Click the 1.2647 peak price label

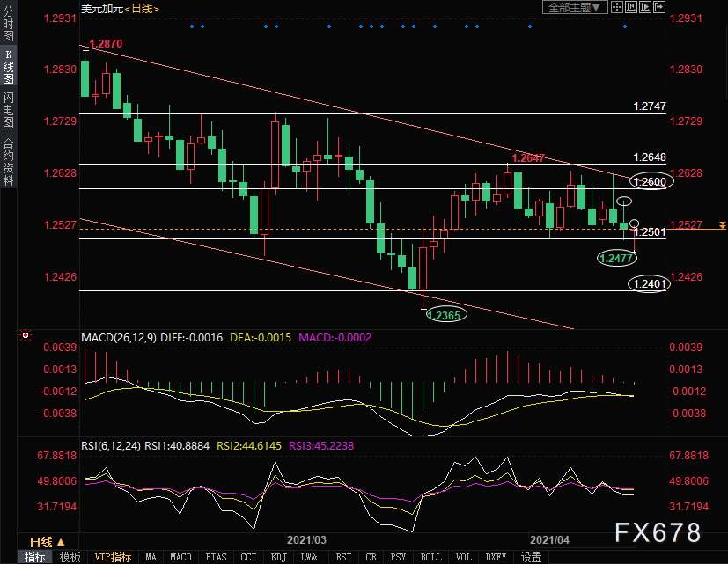coord(528,157)
